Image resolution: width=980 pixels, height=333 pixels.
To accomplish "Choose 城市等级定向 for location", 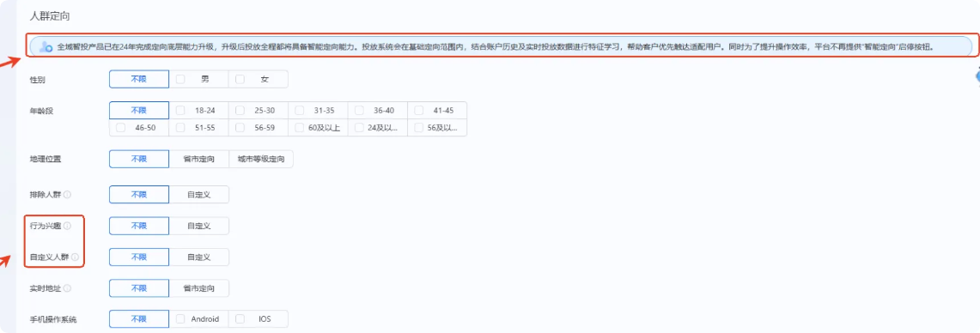I will 261,159.
